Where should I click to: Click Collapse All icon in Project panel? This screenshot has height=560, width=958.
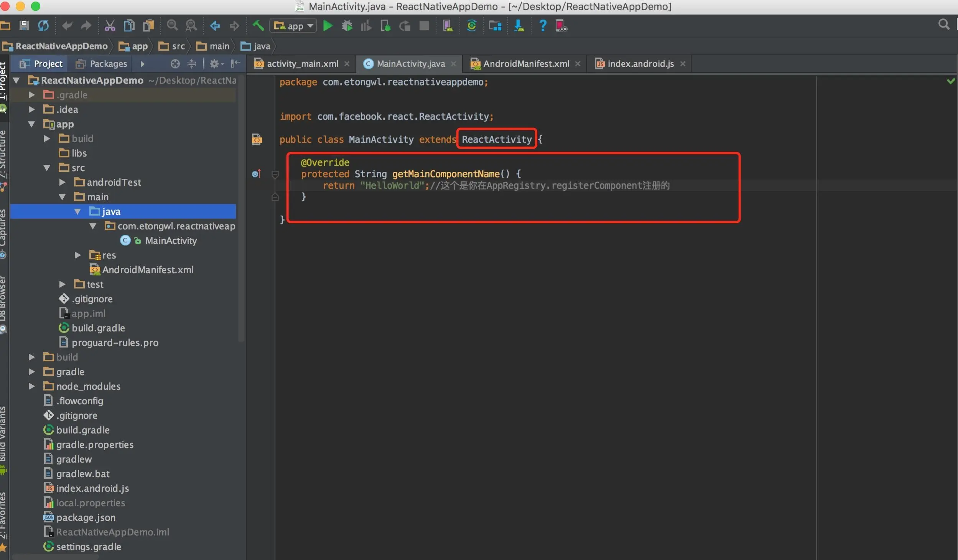click(x=191, y=64)
